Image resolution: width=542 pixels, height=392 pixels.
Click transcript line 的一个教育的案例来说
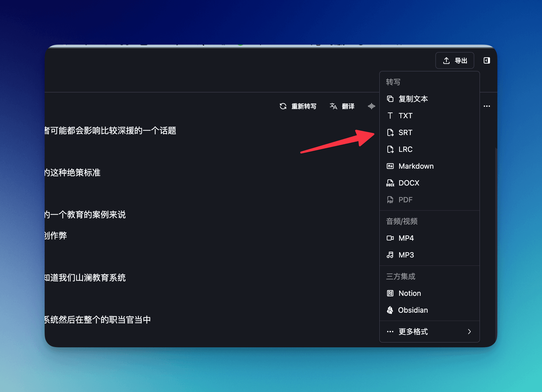(x=85, y=215)
